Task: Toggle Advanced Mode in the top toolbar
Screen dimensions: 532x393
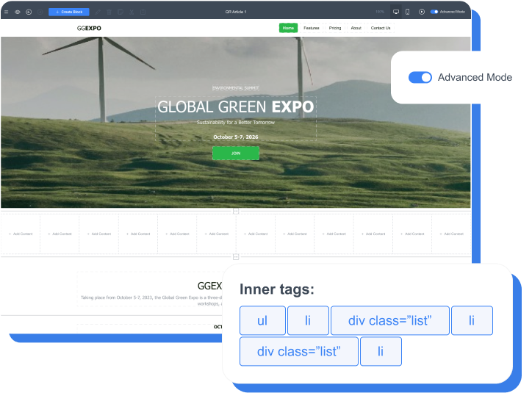Action: [434, 12]
